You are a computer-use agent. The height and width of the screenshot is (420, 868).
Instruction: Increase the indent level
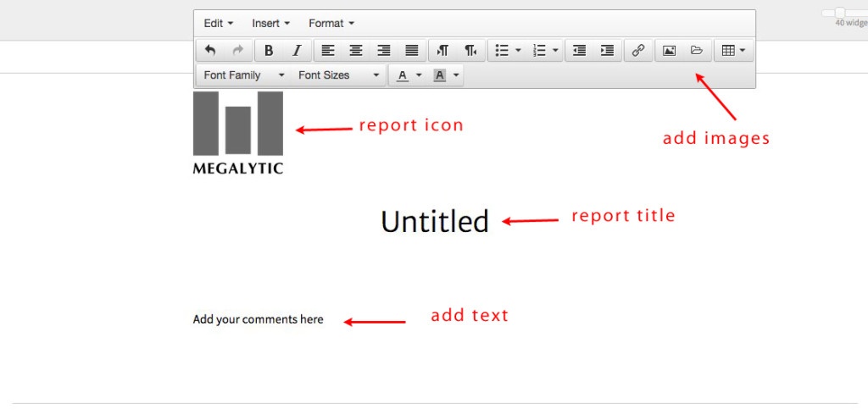point(607,51)
